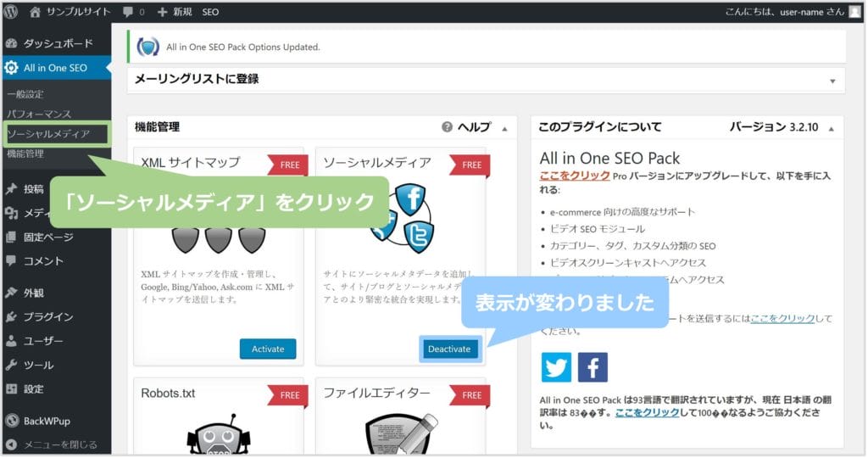This screenshot has width=868, height=458.
Task: Click Robots.txt card title
Action: pos(169,394)
